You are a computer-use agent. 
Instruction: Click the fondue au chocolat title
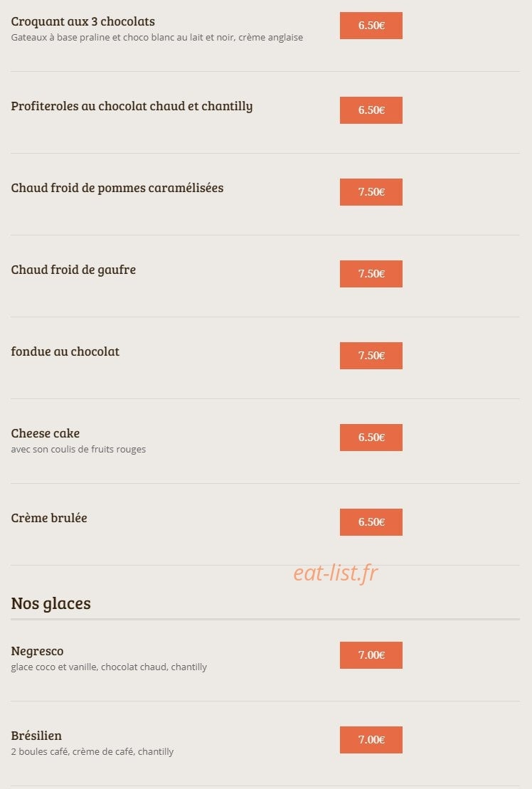click(x=65, y=351)
